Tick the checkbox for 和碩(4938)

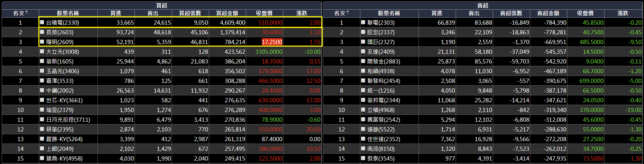coord(363,71)
